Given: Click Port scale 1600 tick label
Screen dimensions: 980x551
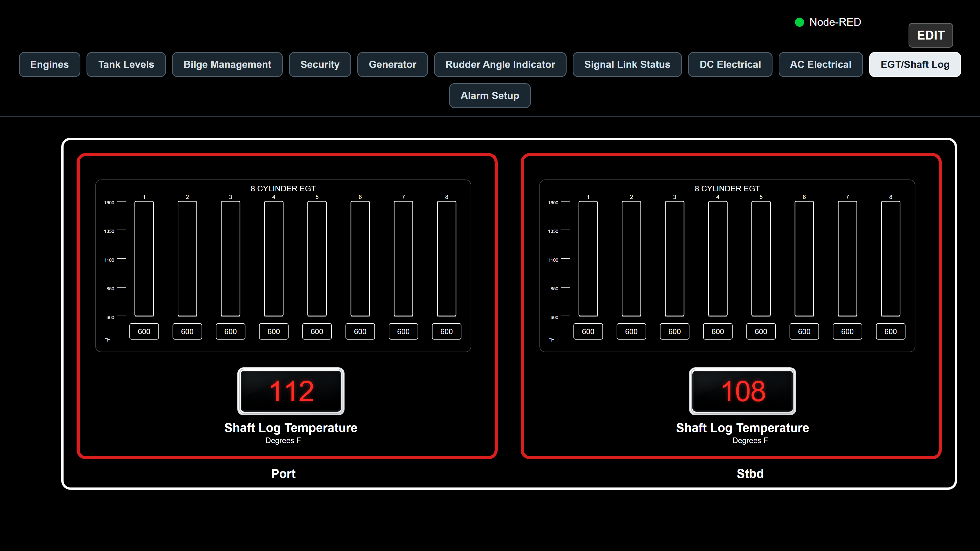Looking at the screenshot, I should 109,203.
